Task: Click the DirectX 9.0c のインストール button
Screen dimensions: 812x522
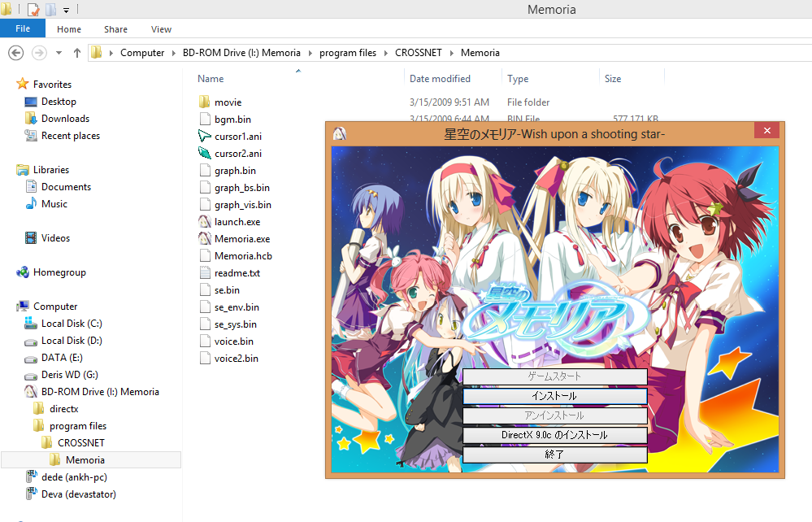Action: [x=554, y=435]
